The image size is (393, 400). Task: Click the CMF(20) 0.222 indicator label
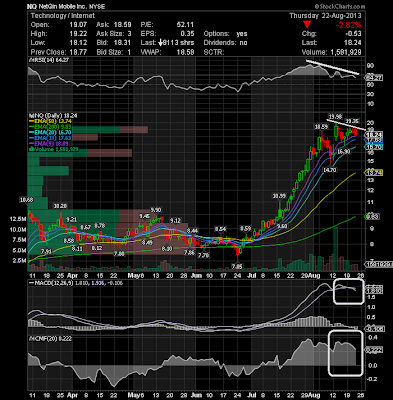click(x=49, y=339)
